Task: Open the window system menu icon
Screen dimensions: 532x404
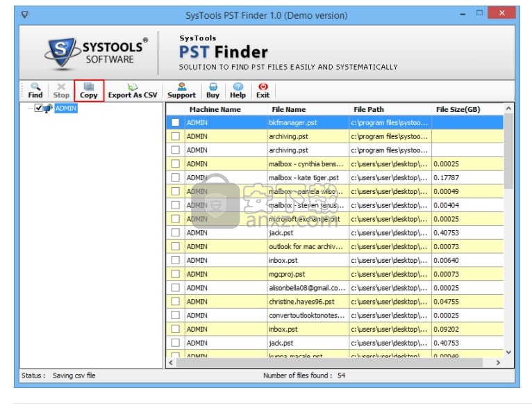Action: click(25, 15)
